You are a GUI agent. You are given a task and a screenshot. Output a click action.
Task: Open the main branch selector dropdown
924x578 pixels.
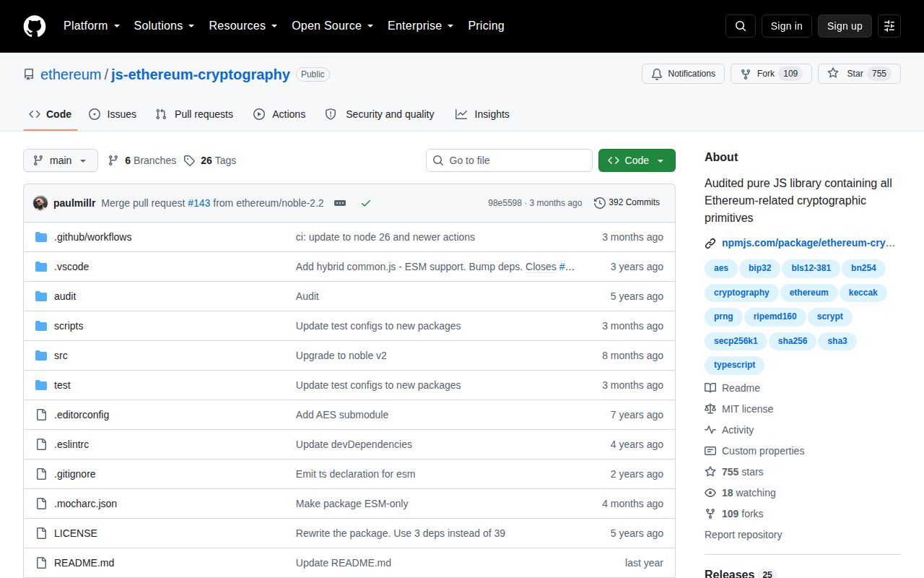click(x=61, y=160)
